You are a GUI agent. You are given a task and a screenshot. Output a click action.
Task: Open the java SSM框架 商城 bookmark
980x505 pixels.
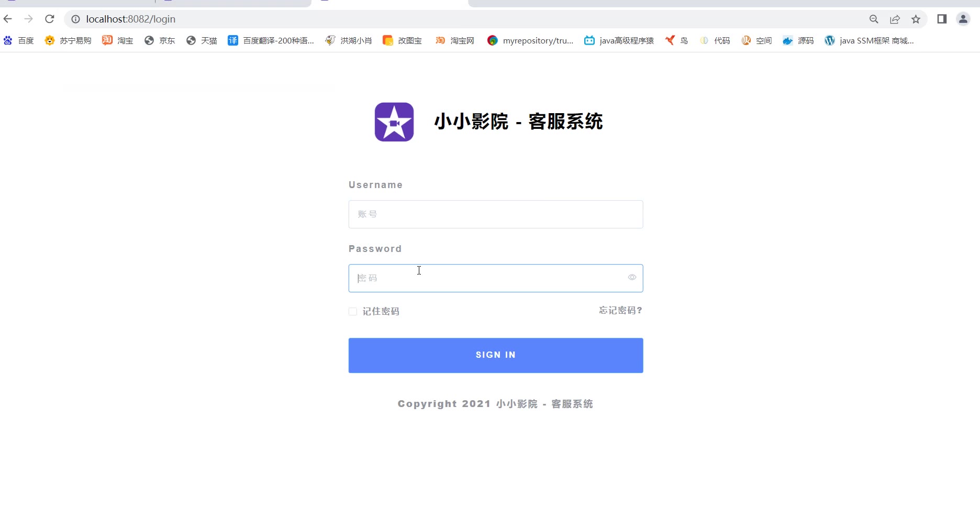[x=870, y=40]
